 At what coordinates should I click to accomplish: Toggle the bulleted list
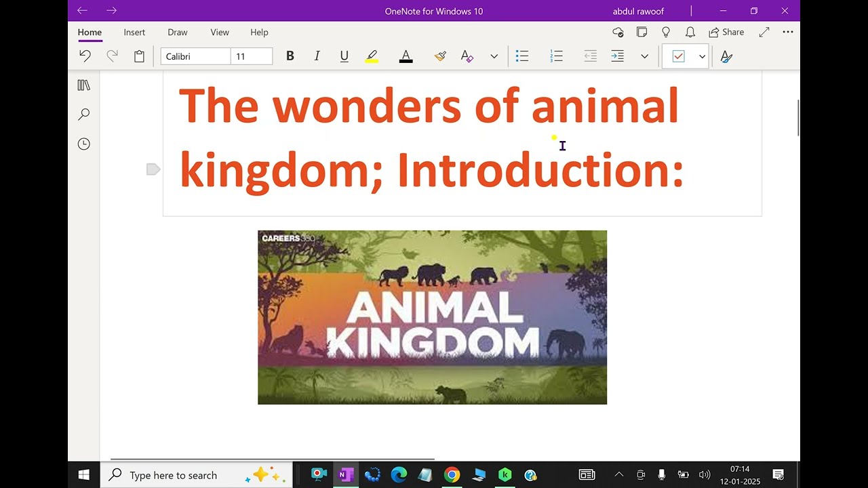click(522, 56)
